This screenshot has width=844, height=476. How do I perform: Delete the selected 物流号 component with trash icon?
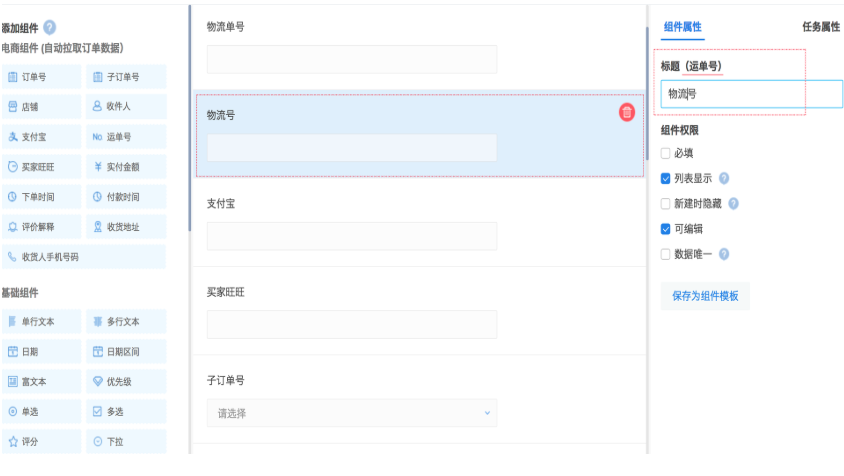pos(627,112)
